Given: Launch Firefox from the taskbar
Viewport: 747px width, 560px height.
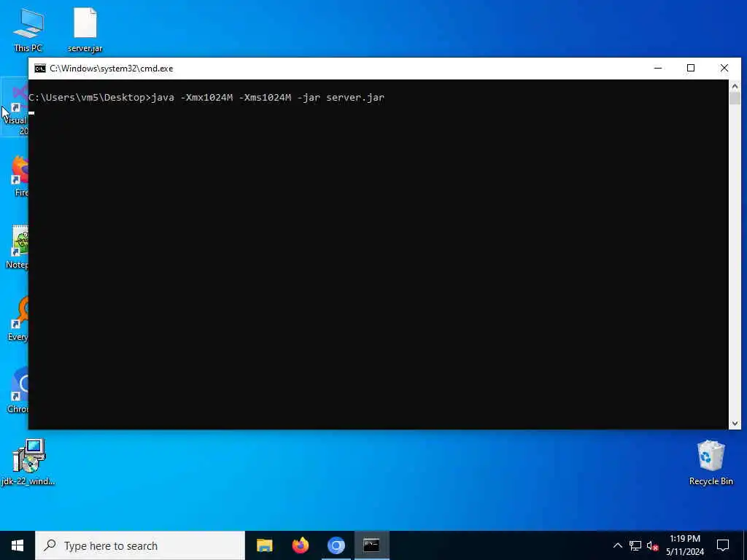Looking at the screenshot, I should pos(300,545).
